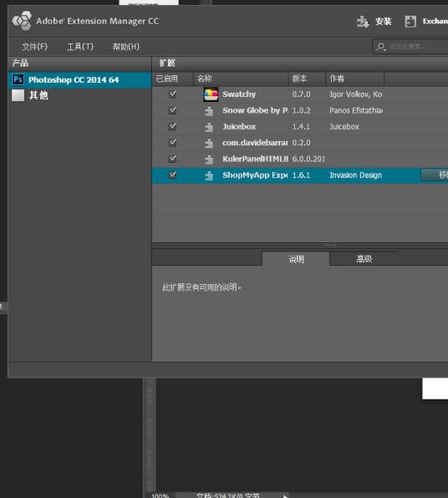Click the Adobe Extension Manager logo icon
Viewport: 448px width, 498px height.
click(x=22, y=21)
